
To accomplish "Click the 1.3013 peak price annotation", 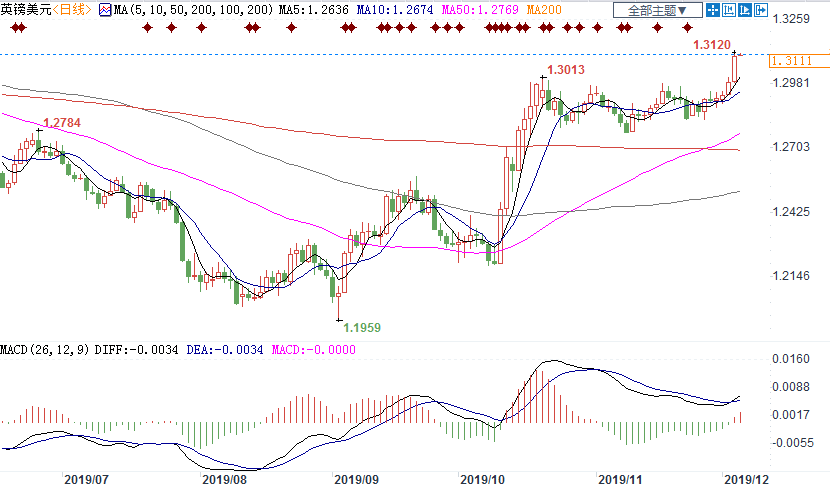I will click(x=566, y=70).
